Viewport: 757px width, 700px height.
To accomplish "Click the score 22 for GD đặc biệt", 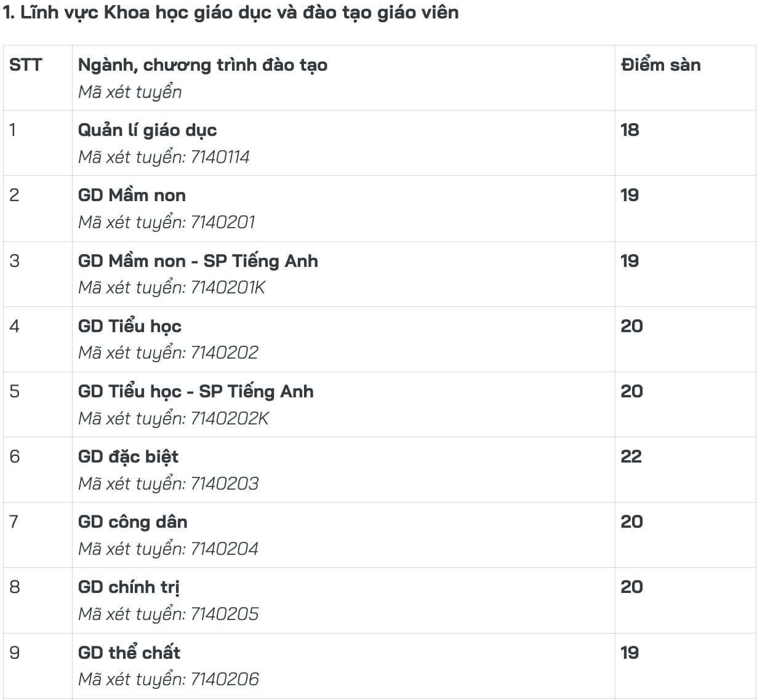I will click(x=631, y=456).
